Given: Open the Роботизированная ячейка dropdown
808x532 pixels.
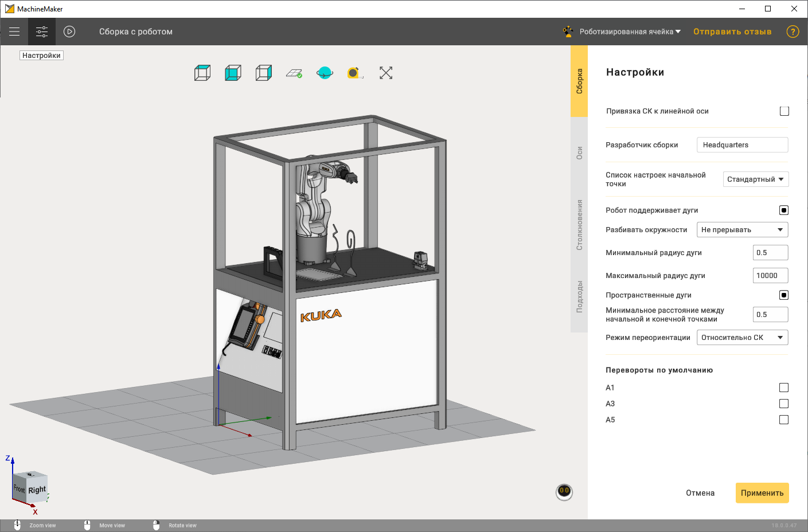Looking at the screenshot, I should (x=630, y=32).
